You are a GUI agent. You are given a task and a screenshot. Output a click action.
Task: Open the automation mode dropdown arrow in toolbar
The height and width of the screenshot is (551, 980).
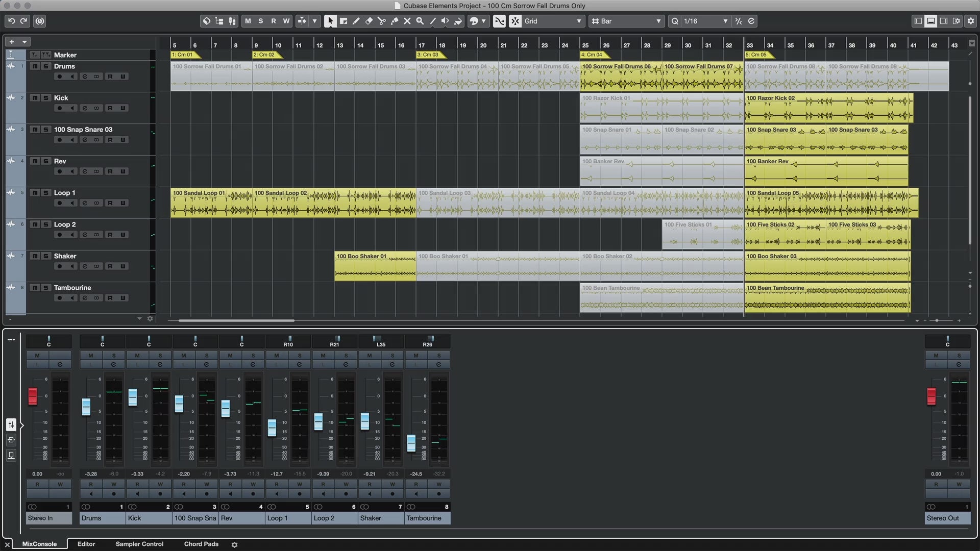click(315, 21)
